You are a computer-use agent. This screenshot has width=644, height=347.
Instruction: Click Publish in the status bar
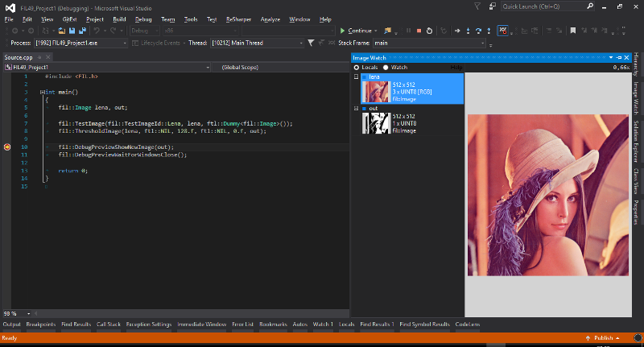point(603,338)
